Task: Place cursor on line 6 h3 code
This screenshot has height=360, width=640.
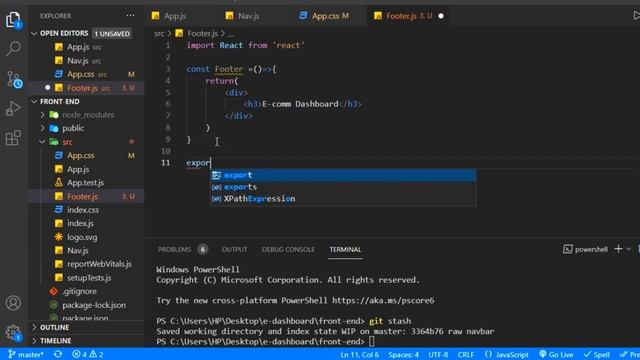Action: [x=302, y=104]
